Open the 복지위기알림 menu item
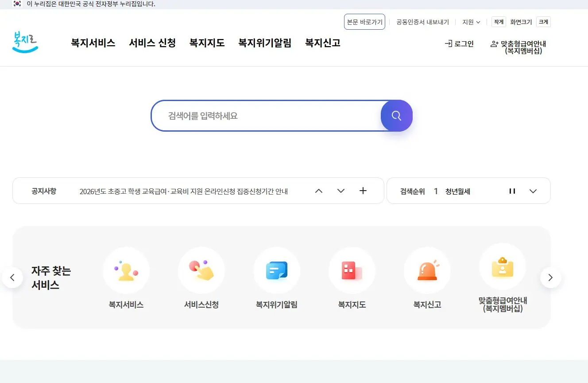 point(264,43)
